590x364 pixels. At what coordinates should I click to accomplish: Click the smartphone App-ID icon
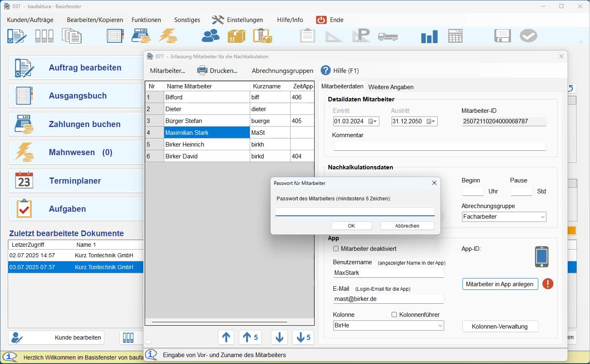[542, 257]
